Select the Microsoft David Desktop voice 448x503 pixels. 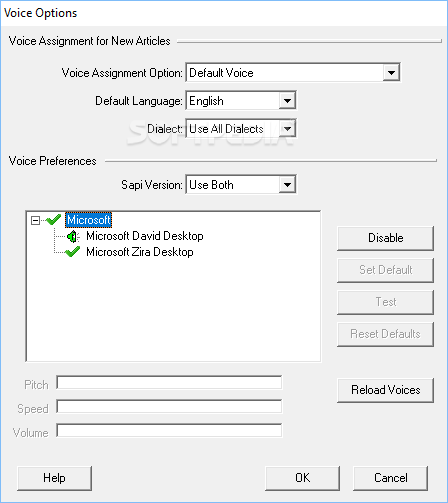145,236
